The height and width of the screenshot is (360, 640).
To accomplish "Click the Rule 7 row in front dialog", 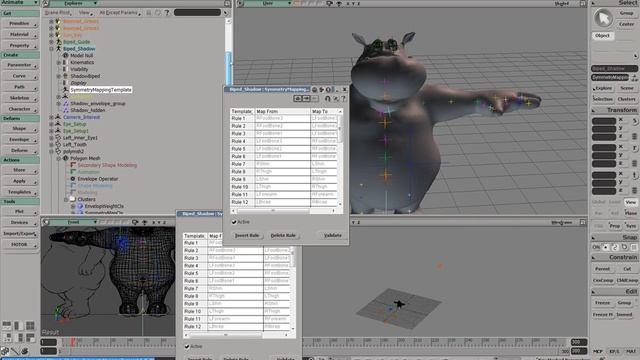I will [x=284, y=164].
